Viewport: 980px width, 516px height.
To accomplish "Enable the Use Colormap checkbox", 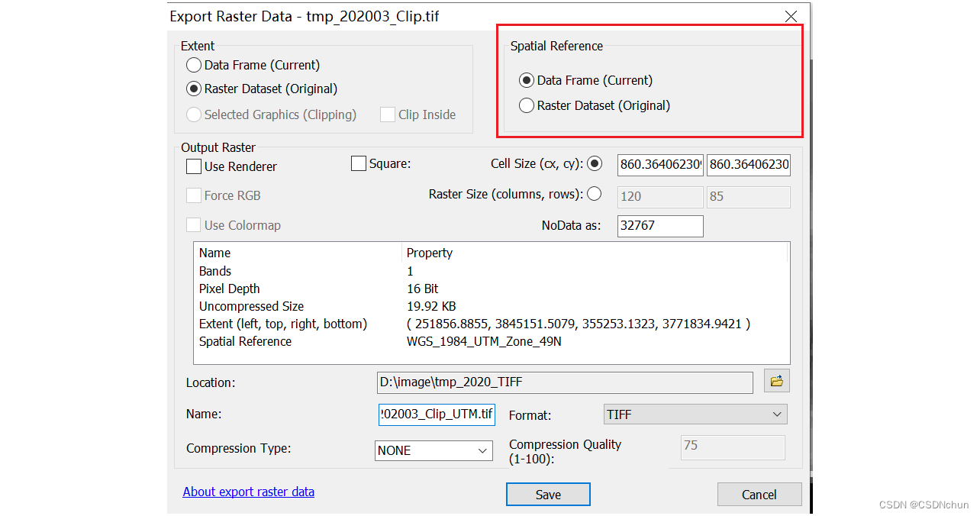I will click(x=193, y=225).
